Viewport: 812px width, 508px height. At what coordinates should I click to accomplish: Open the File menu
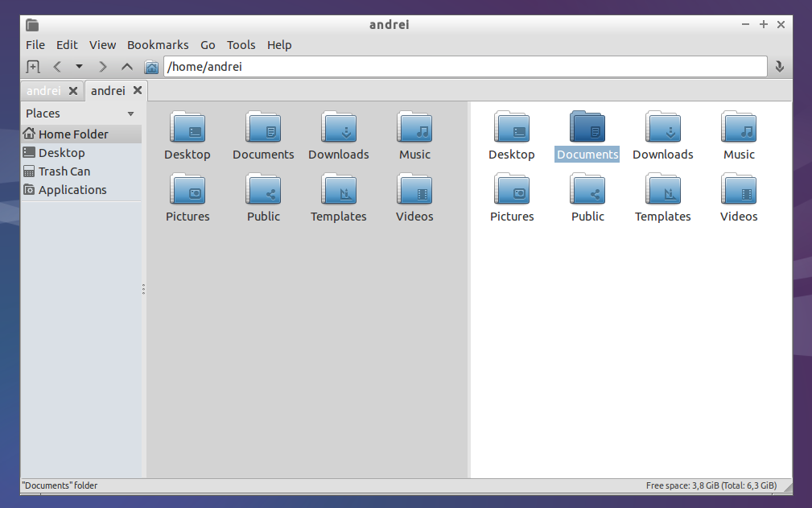(x=35, y=45)
